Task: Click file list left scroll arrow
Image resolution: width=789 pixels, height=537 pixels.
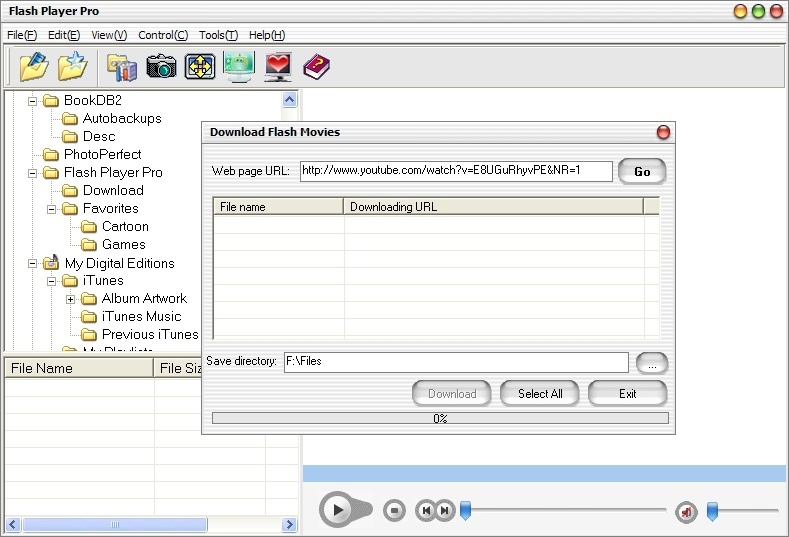Action: (x=13, y=524)
